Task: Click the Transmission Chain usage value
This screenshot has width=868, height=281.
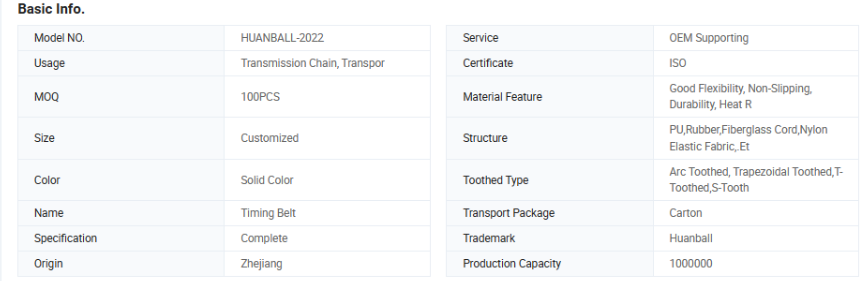Action: point(312,63)
